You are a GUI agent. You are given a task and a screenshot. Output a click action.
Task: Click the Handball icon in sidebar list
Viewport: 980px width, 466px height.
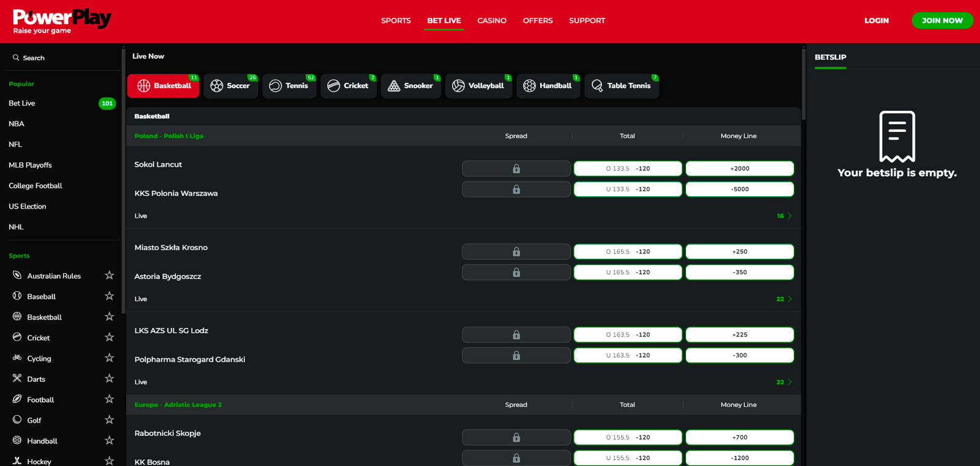click(17, 440)
